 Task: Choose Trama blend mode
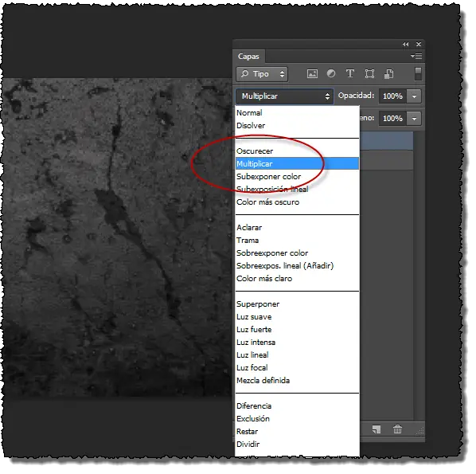click(x=248, y=241)
